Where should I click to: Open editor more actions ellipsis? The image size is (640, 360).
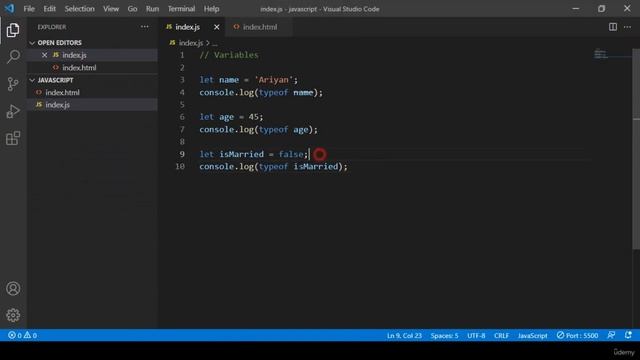click(x=627, y=27)
